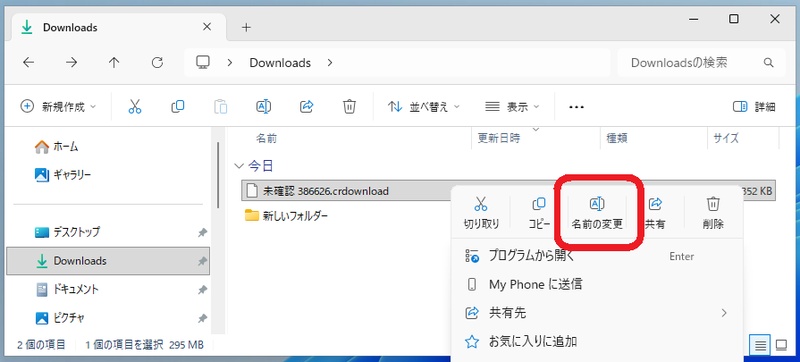
Task: Switch to details list view icon
Action: [761, 345]
